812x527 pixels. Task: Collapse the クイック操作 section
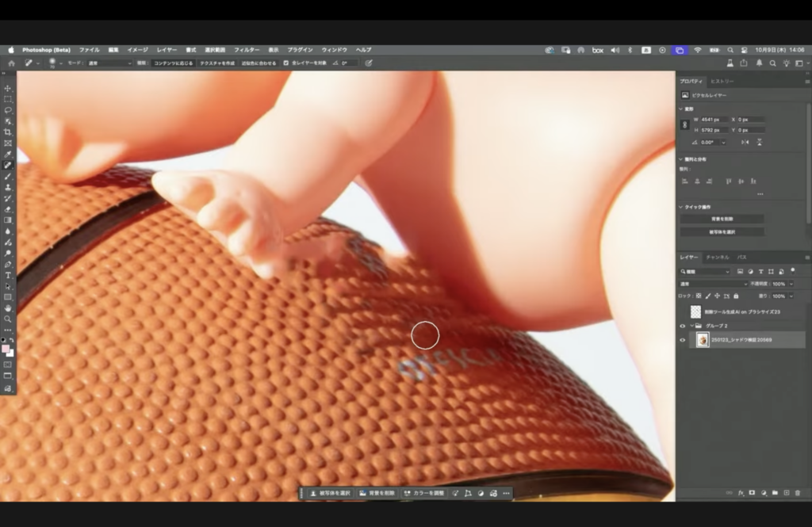click(681, 207)
